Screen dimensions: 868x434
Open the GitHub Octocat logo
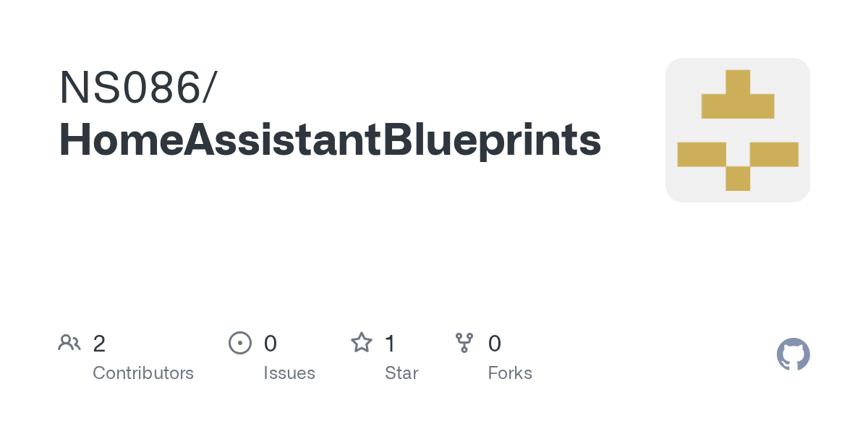coord(793,354)
